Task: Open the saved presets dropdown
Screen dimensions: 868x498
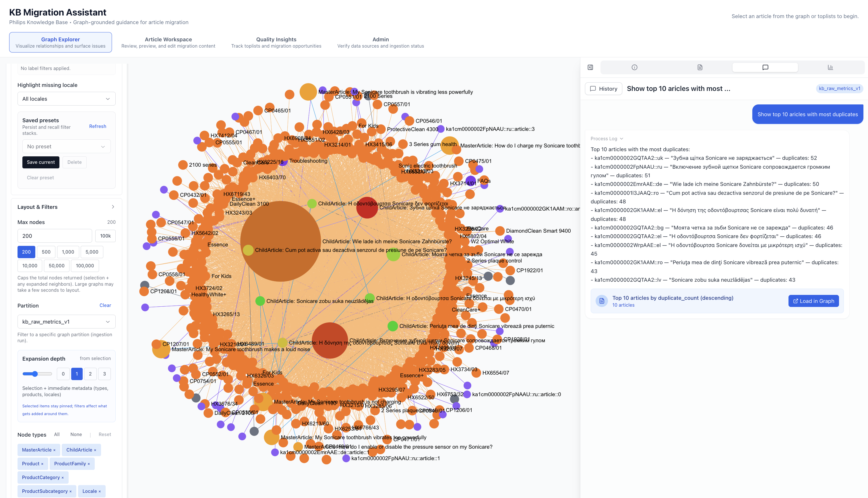Action: point(66,146)
